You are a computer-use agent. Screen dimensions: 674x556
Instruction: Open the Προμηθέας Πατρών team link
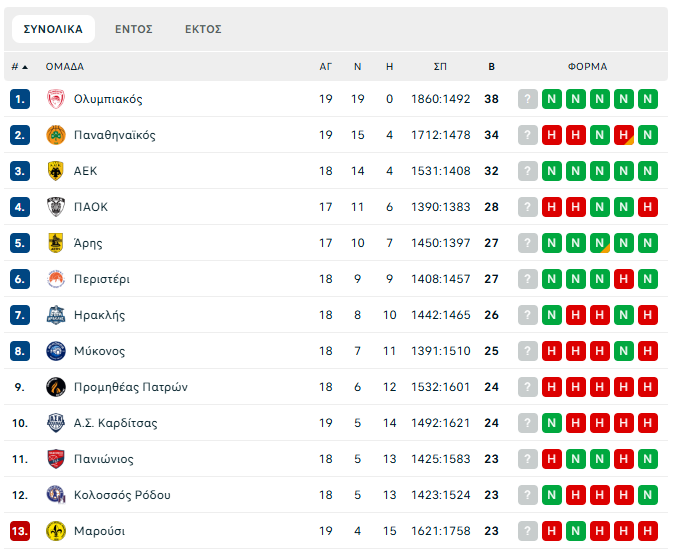point(130,387)
